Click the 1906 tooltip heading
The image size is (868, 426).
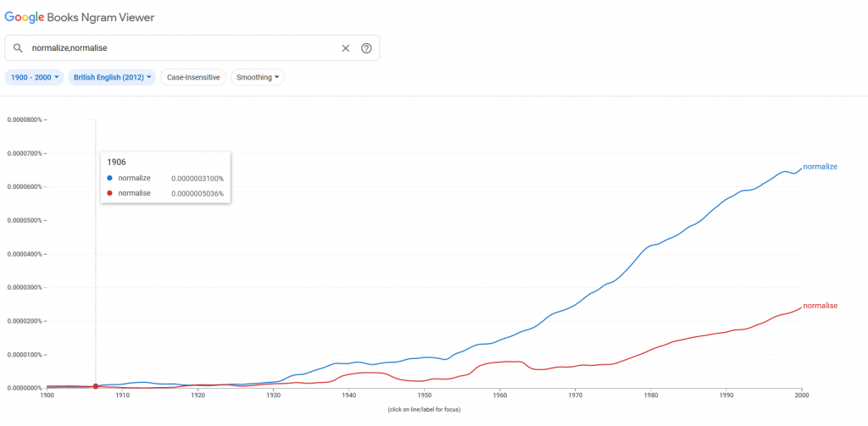coord(116,162)
